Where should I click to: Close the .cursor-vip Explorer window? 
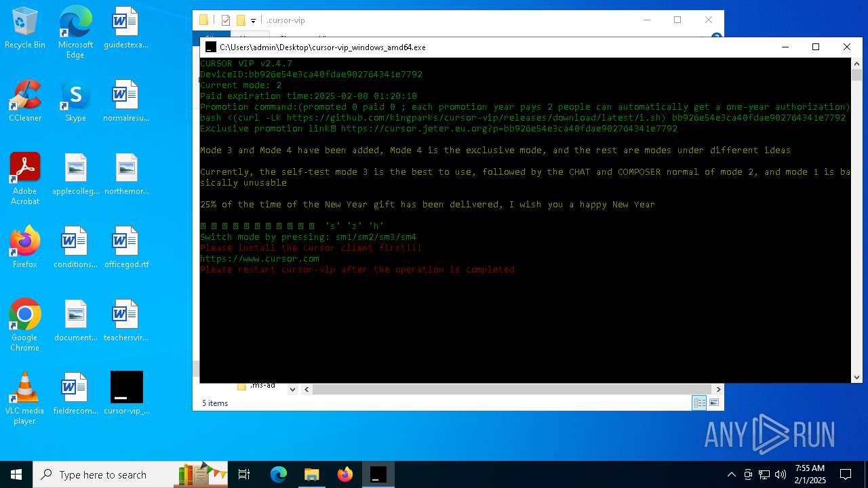pos(709,20)
